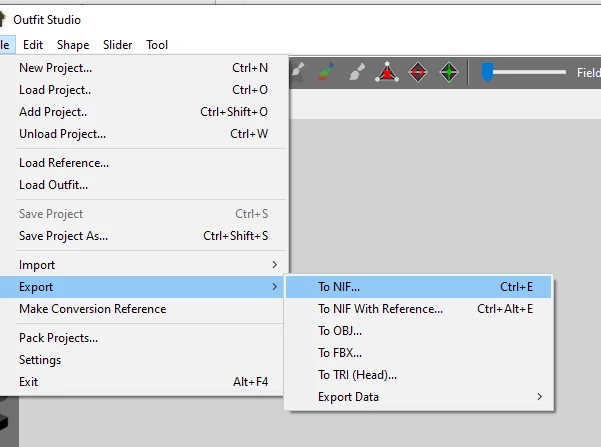Click the grayed-out Save Project entry
Screen dimensions: 601x447
point(143,214)
